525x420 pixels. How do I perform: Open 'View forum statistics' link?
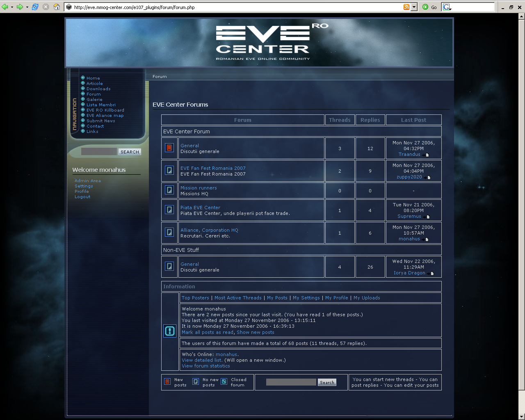pyautogui.click(x=206, y=366)
